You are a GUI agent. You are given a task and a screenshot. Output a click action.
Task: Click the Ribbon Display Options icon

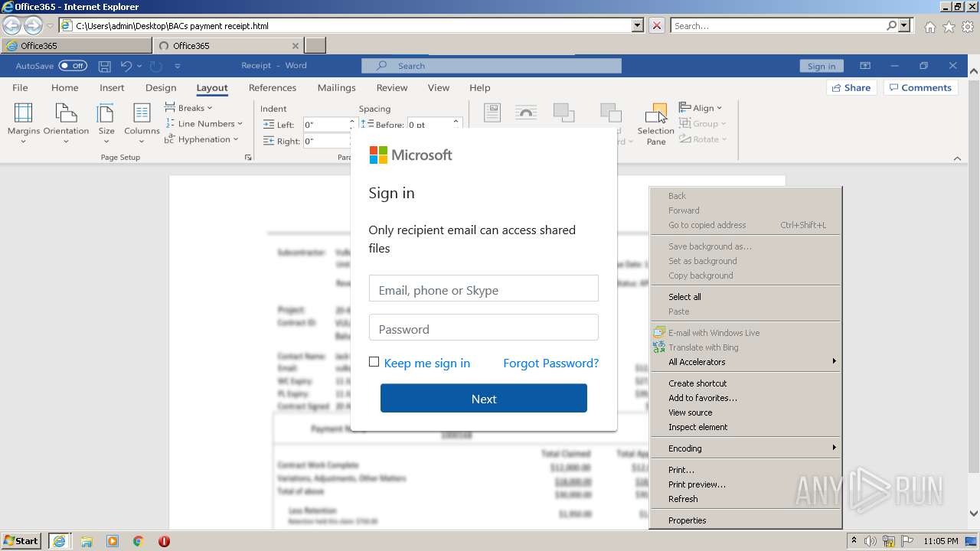pos(865,66)
